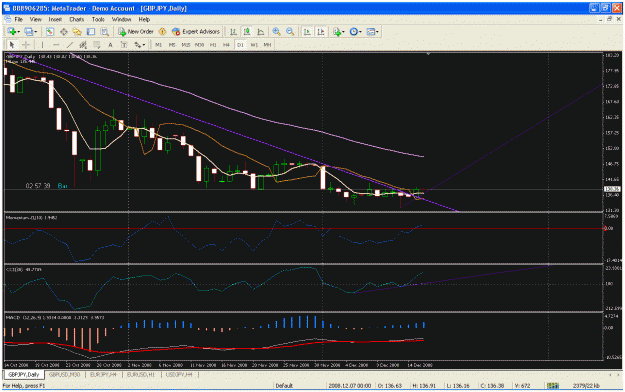The height and width of the screenshot is (392, 625).
Task: Expand the Templates dropdown arrow
Action: (378, 32)
